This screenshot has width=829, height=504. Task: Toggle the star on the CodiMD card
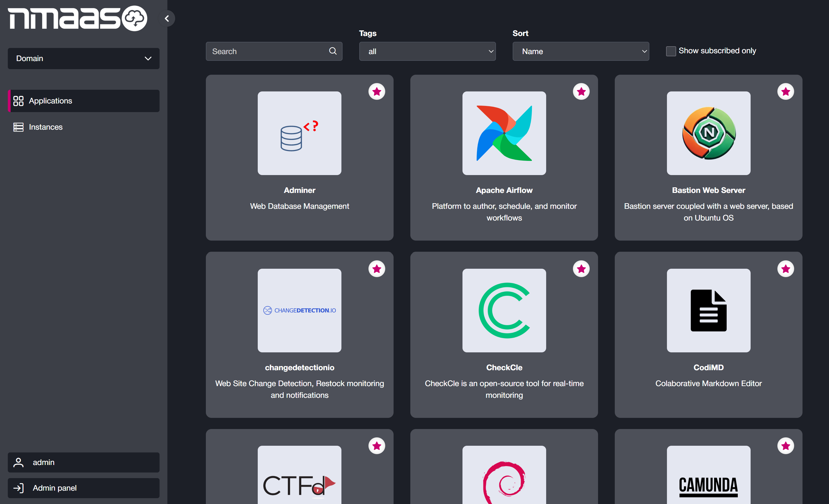[785, 269]
